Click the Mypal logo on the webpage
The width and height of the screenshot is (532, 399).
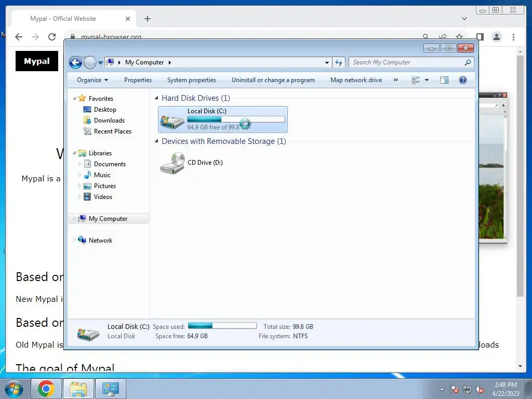[37, 61]
